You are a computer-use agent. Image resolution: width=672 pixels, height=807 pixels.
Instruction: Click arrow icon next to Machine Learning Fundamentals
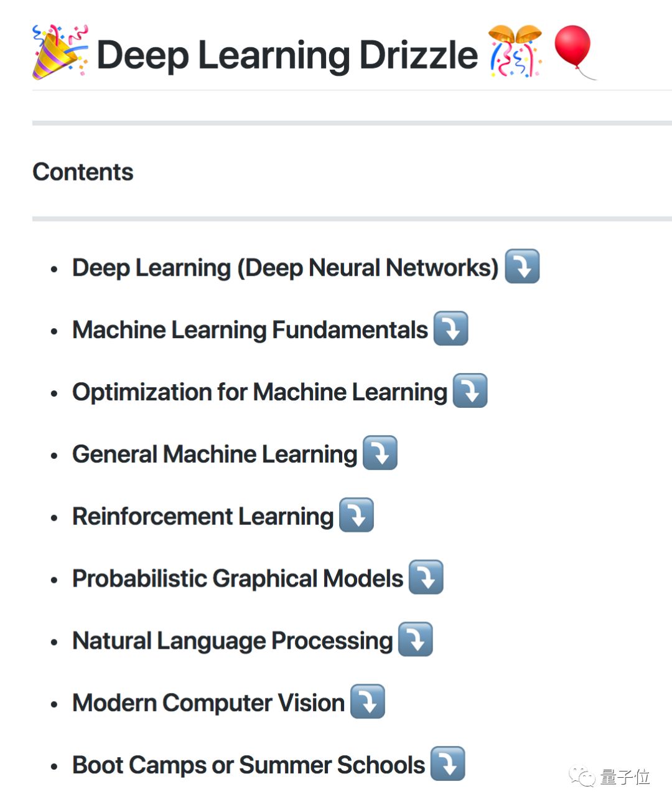[450, 329]
